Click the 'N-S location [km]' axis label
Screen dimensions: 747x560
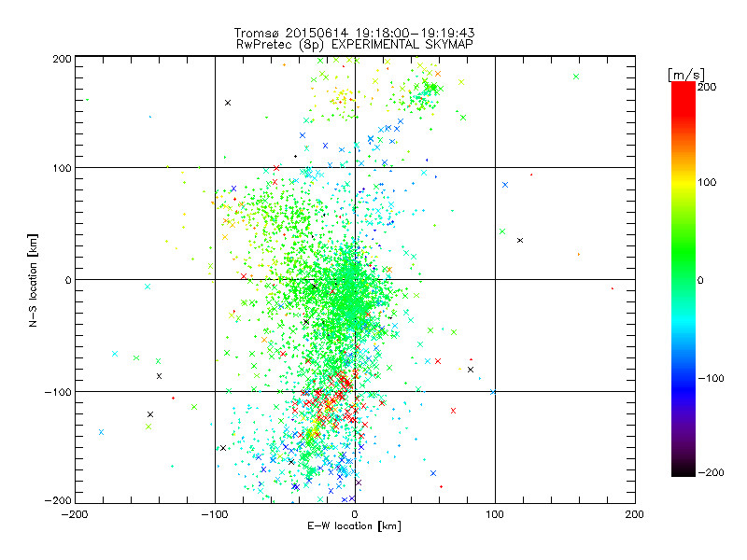click(33, 281)
